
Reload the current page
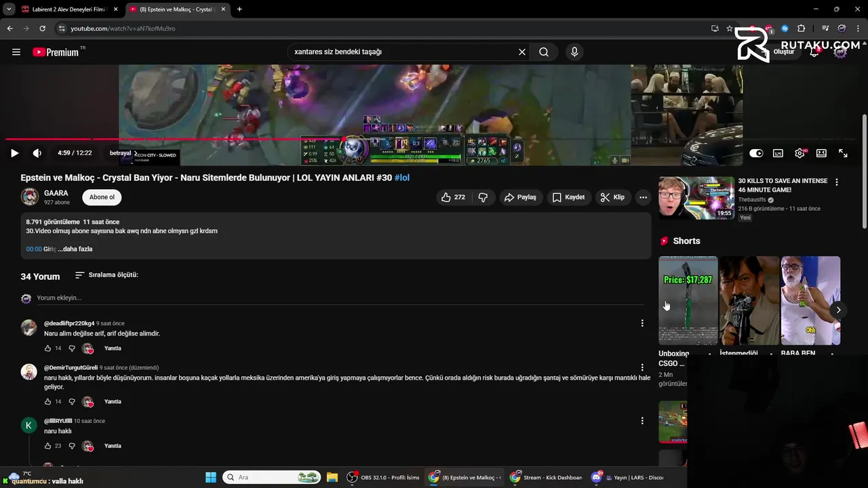click(x=42, y=28)
